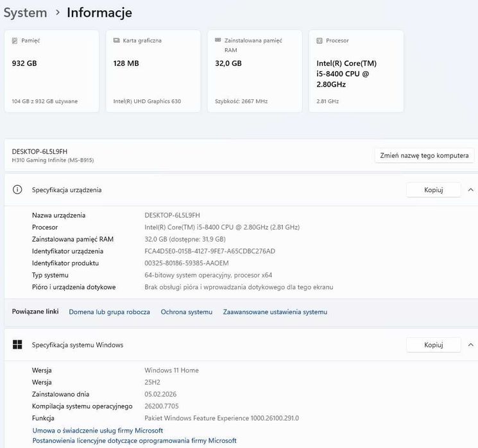Open the Pamięć 932 GB storage card

point(51,71)
